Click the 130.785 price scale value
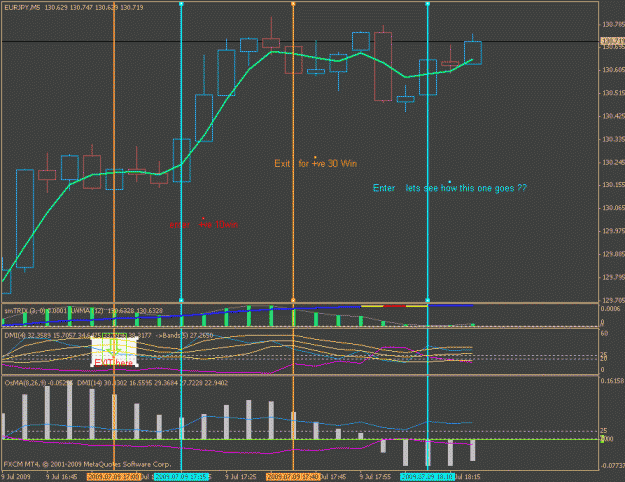 (x=613, y=24)
